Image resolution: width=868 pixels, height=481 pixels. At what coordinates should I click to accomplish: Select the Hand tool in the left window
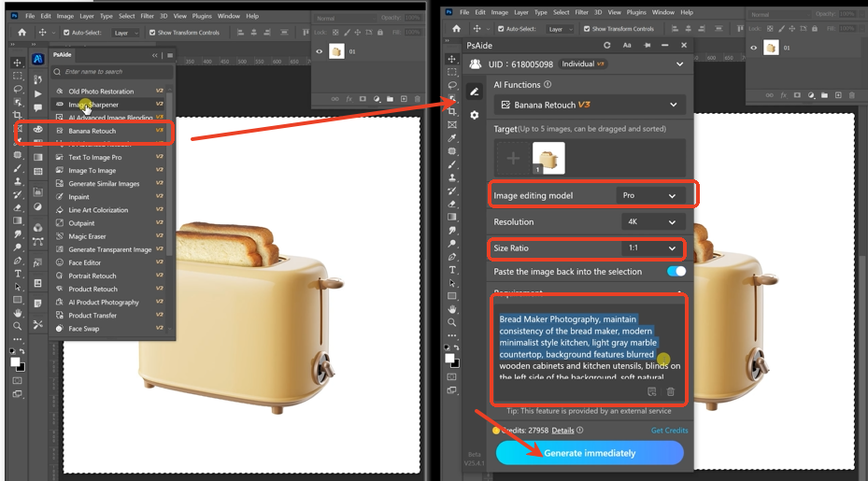(17, 313)
